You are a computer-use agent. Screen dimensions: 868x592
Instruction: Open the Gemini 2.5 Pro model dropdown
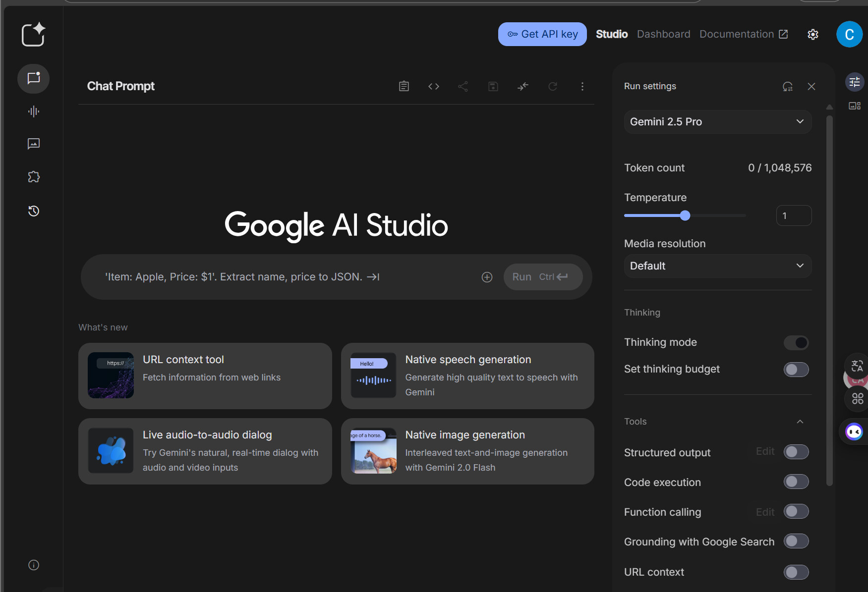[x=717, y=122]
